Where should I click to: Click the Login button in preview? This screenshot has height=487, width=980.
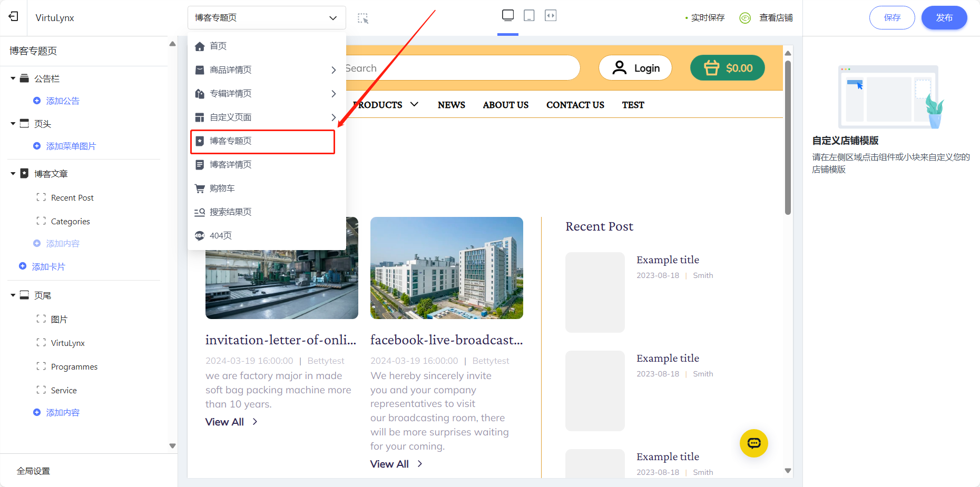(635, 68)
